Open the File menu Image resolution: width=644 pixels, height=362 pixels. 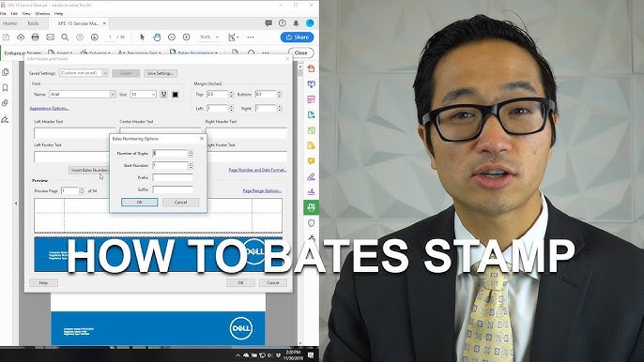3,13
